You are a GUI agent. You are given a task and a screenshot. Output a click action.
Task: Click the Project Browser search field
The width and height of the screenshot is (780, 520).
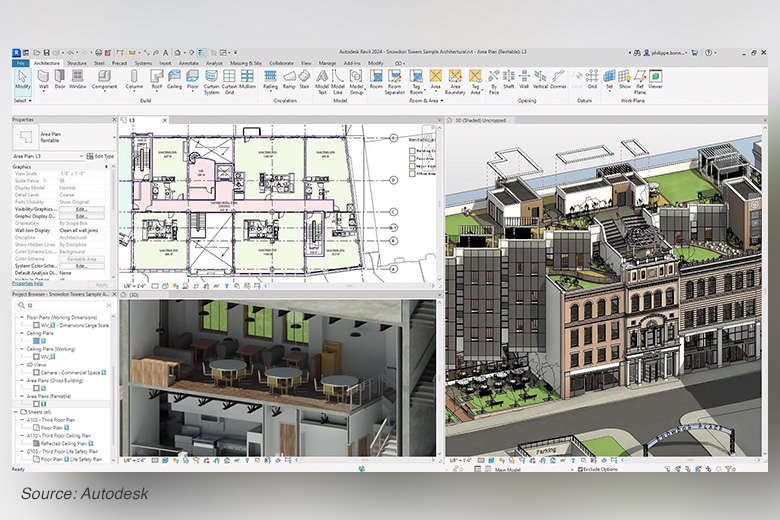point(64,305)
